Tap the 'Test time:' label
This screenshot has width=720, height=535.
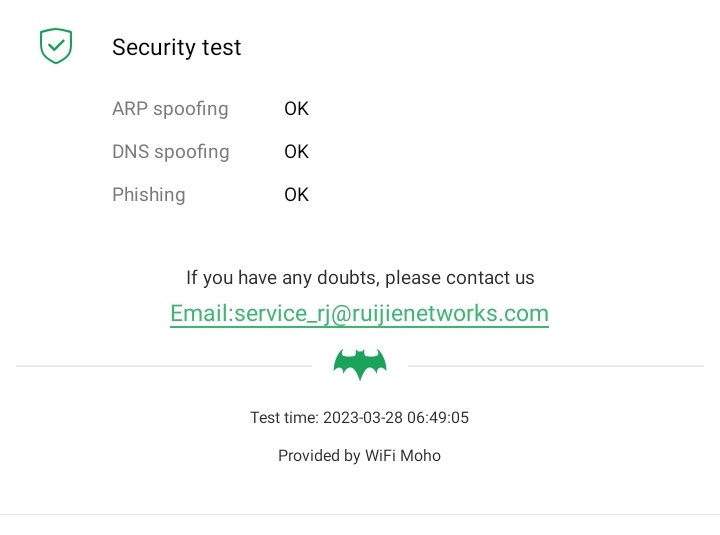(x=284, y=417)
